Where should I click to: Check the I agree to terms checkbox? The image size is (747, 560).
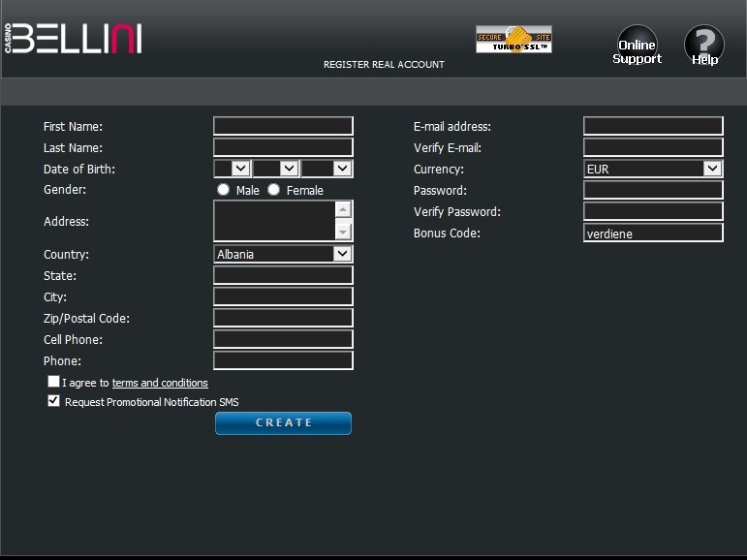pos(54,382)
